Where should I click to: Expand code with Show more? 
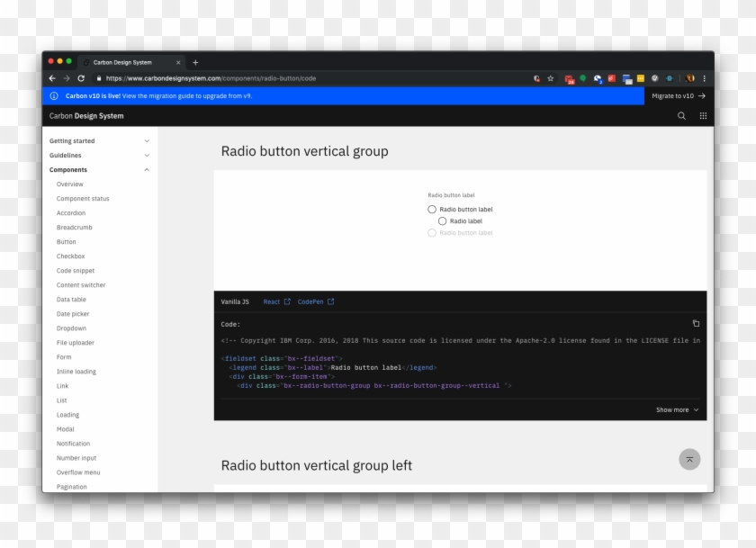coord(677,409)
